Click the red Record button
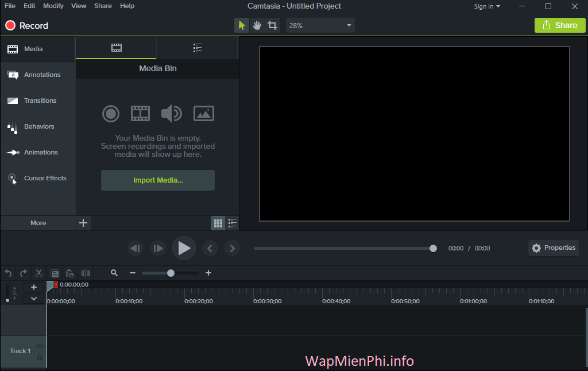Viewport: 588px width, 371px height. click(x=26, y=25)
